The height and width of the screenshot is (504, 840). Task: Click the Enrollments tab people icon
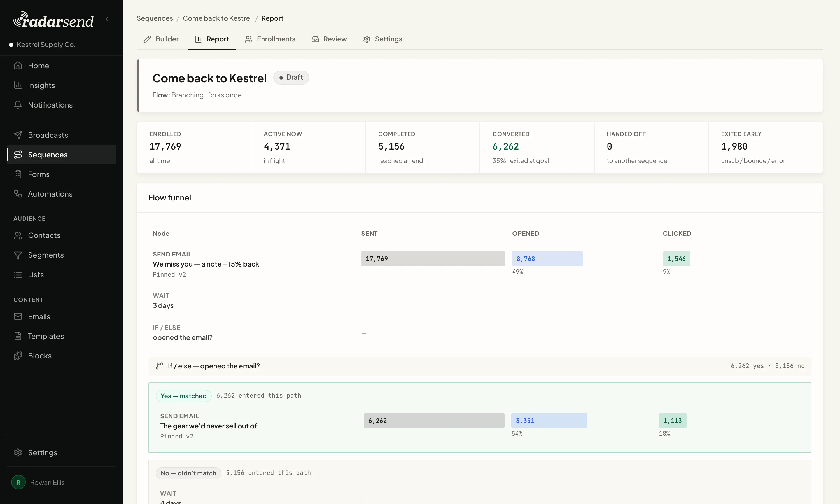pyautogui.click(x=249, y=39)
